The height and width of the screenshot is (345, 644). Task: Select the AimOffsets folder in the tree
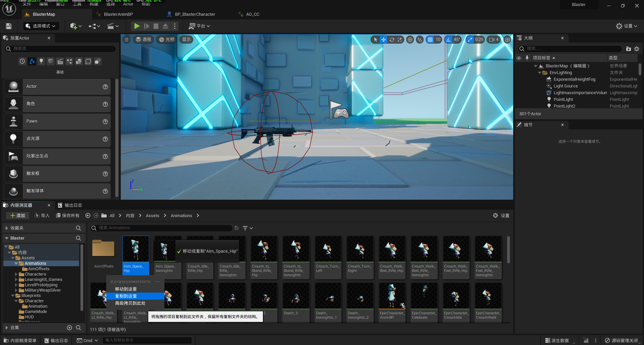point(39,269)
